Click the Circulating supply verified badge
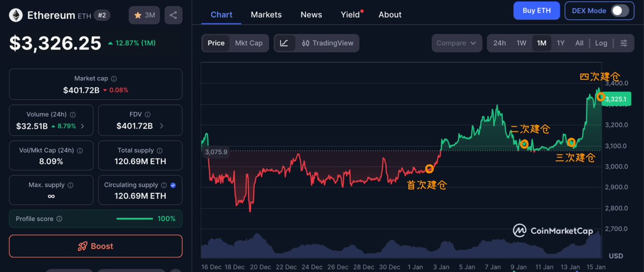This screenshot has width=644, height=272. [173, 185]
